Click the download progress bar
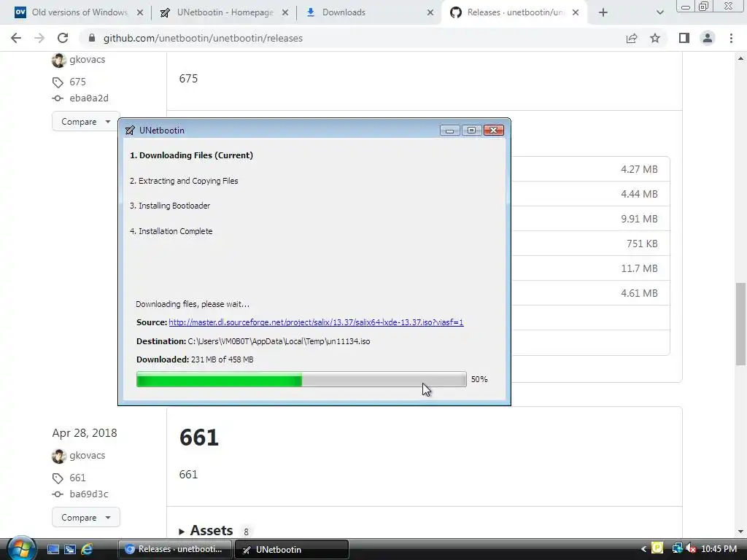The image size is (747, 560). 301,379
